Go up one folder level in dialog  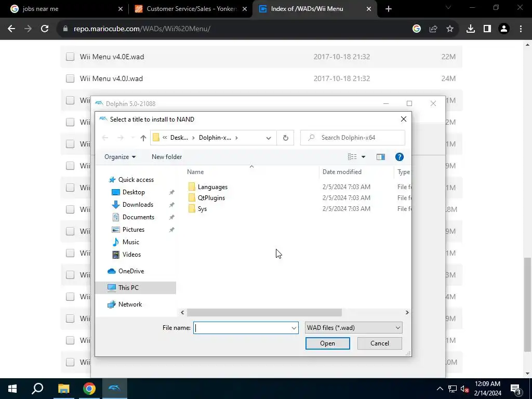pyautogui.click(x=143, y=138)
